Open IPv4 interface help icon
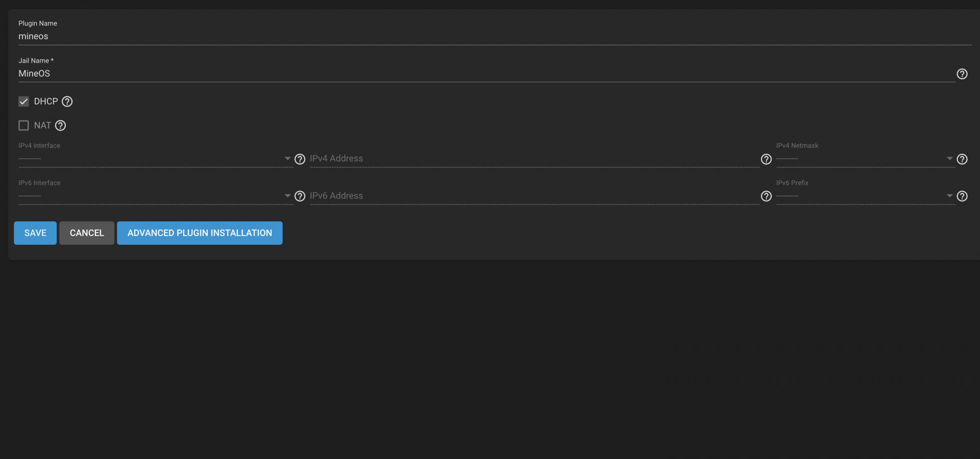Screen dimensions: 980x459 tap(300, 159)
